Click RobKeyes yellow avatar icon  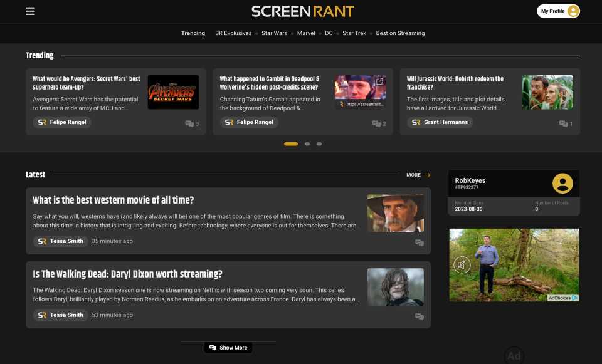tap(562, 184)
